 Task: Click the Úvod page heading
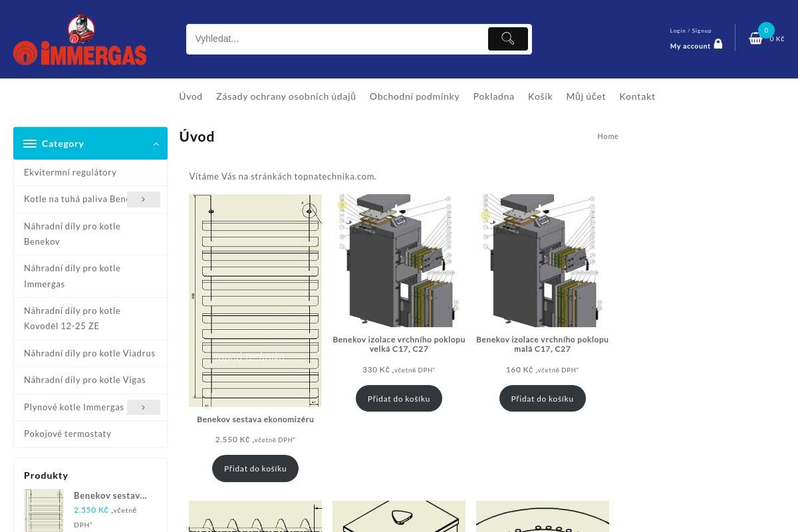coord(197,136)
